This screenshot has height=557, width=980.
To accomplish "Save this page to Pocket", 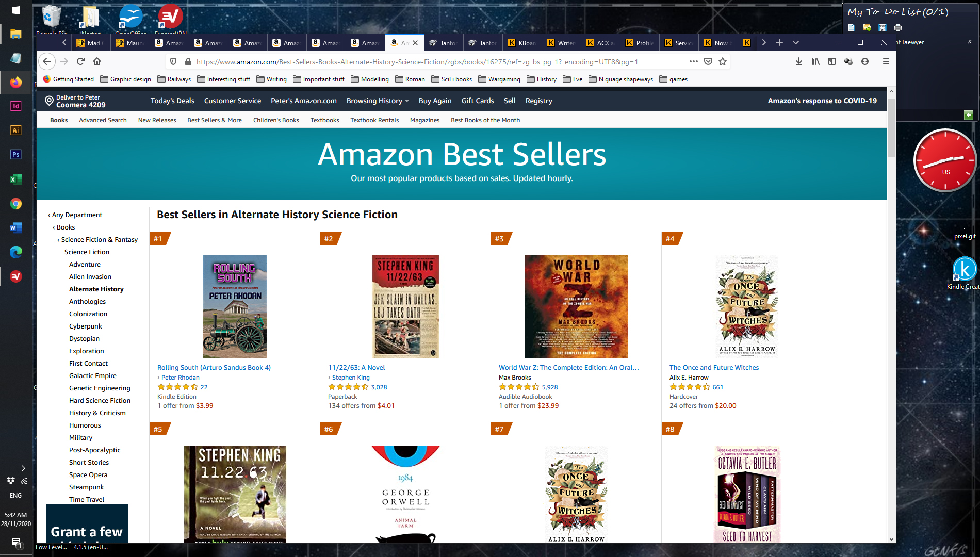I will [x=708, y=61].
